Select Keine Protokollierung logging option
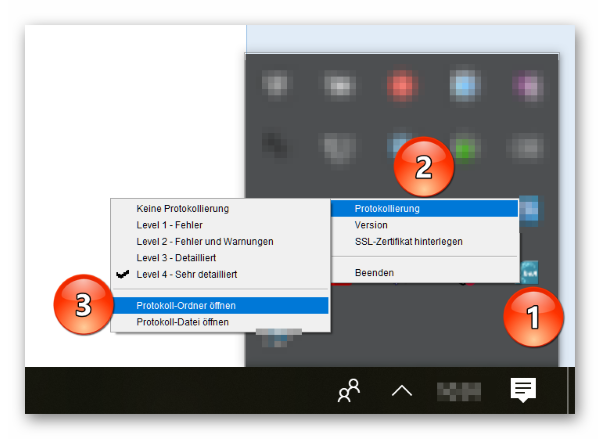The width and height of the screenshot is (600, 439). click(x=183, y=209)
